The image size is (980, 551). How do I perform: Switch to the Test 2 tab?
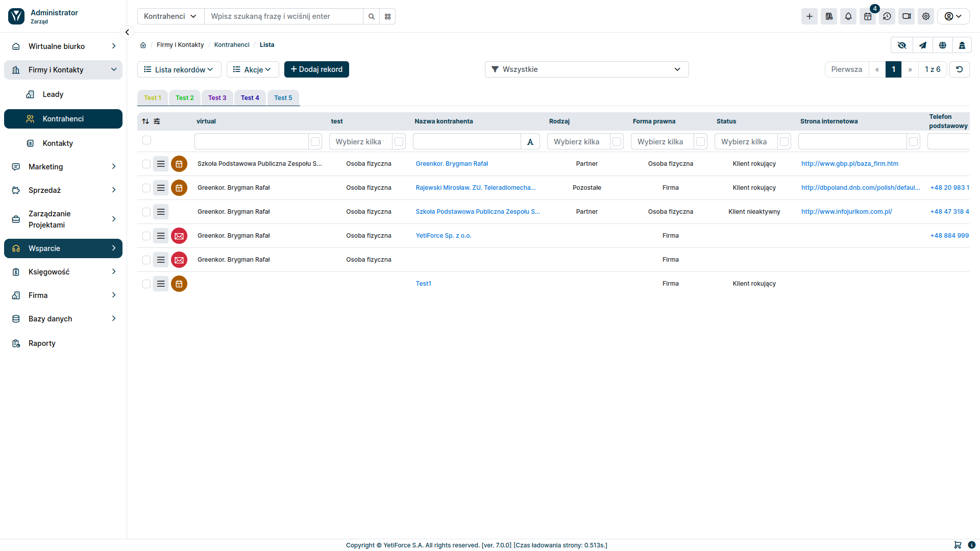[185, 98]
